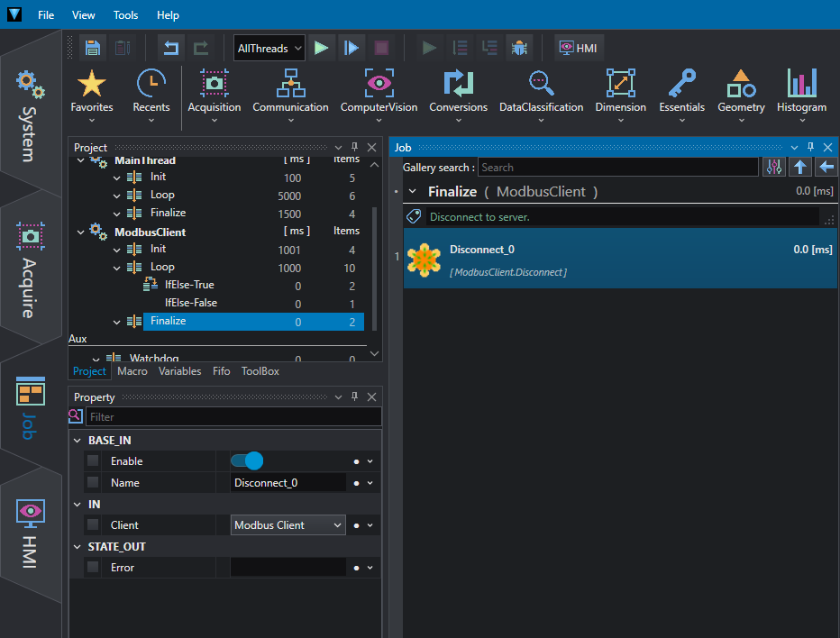Open the Tools menu
This screenshot has height=638, width=840.
tap(126, 15)
